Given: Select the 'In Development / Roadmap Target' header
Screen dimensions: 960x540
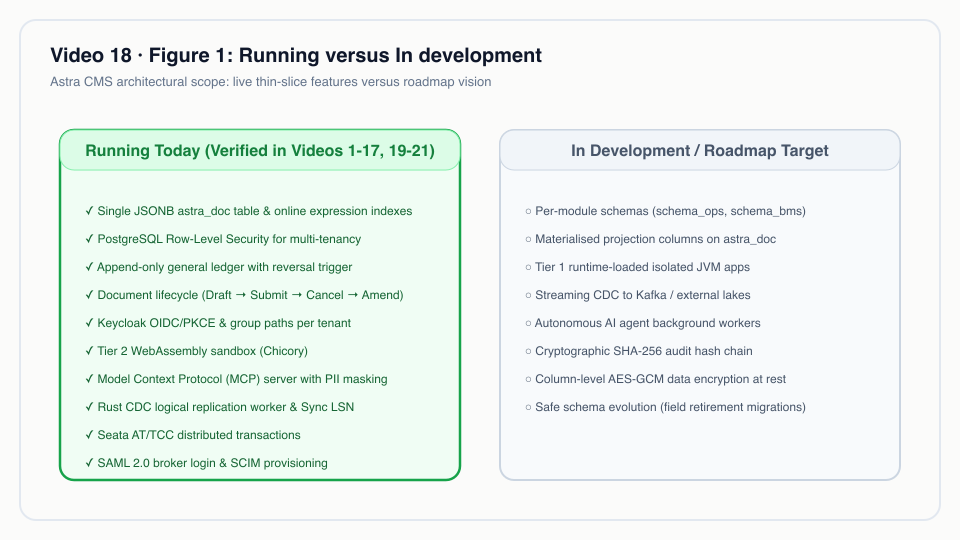Looking at the screenshot, I should pos(699,151).
